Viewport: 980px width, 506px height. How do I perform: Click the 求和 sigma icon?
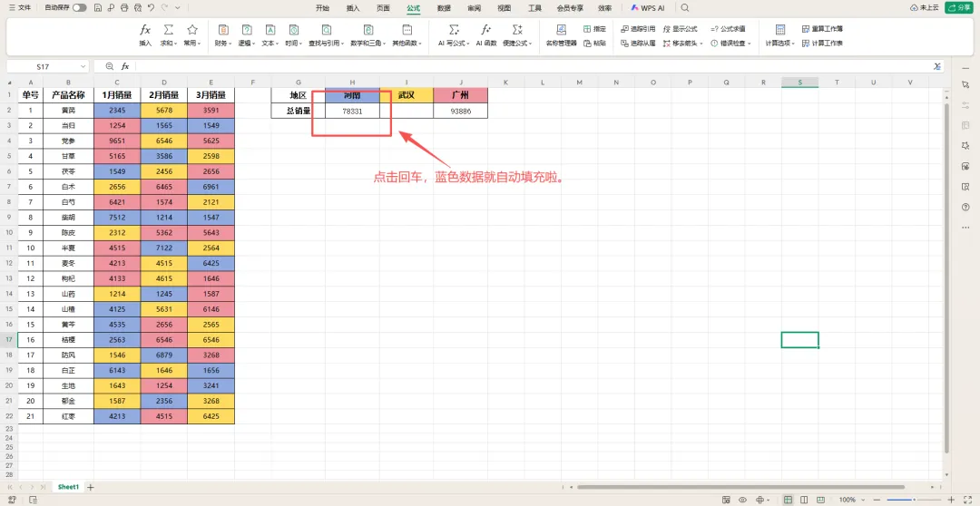pyautogui.click(x=168, y=30)
